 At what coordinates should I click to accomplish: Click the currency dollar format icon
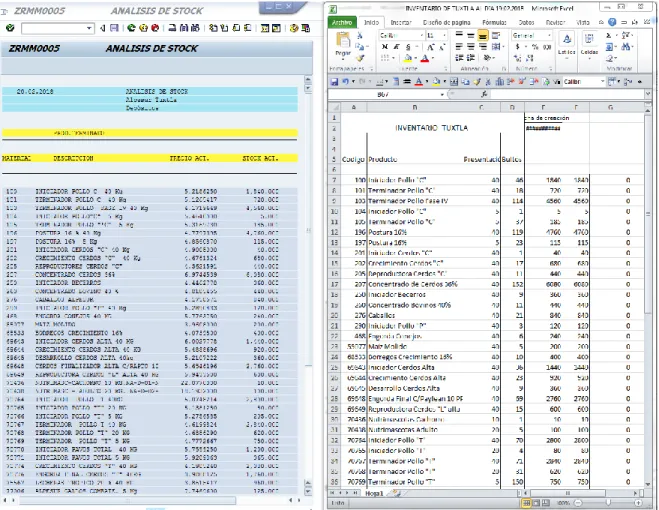(517, 47)
